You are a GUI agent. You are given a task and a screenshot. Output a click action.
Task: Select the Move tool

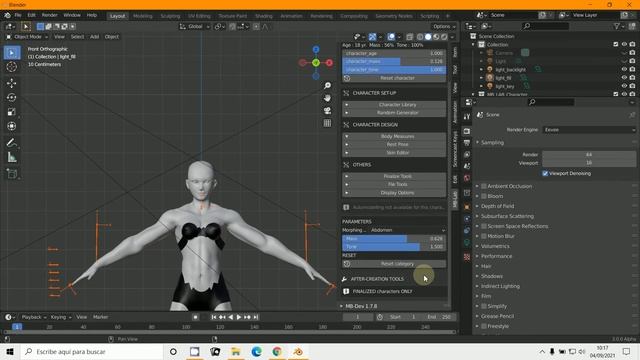tap(11, 83)
